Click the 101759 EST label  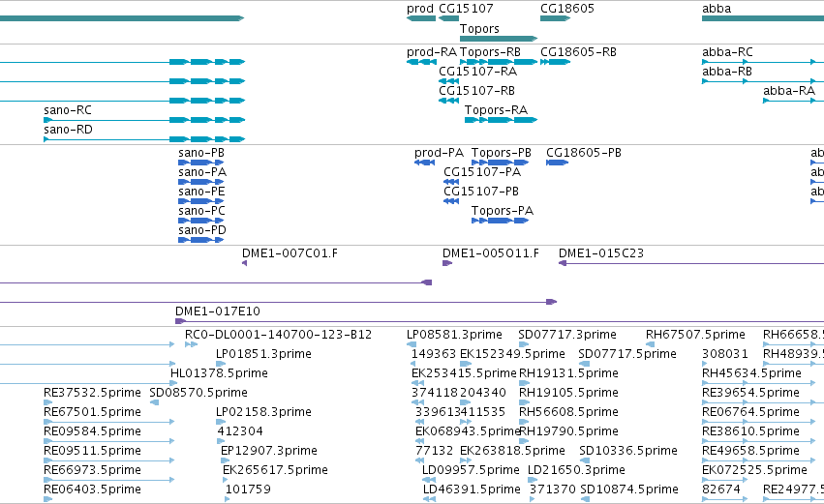pyautogui.click(x=248, y=490)
